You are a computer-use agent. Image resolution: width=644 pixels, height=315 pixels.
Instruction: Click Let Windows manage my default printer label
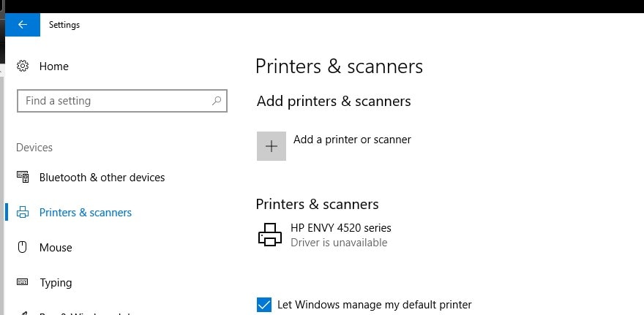pyautogui.click(x=374, y=305)
